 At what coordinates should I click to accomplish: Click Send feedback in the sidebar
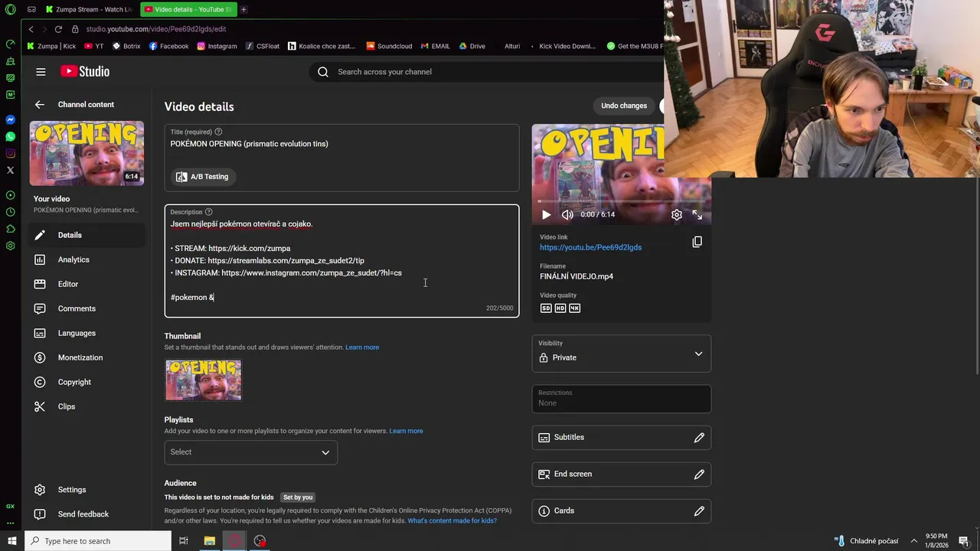point(87,514)
